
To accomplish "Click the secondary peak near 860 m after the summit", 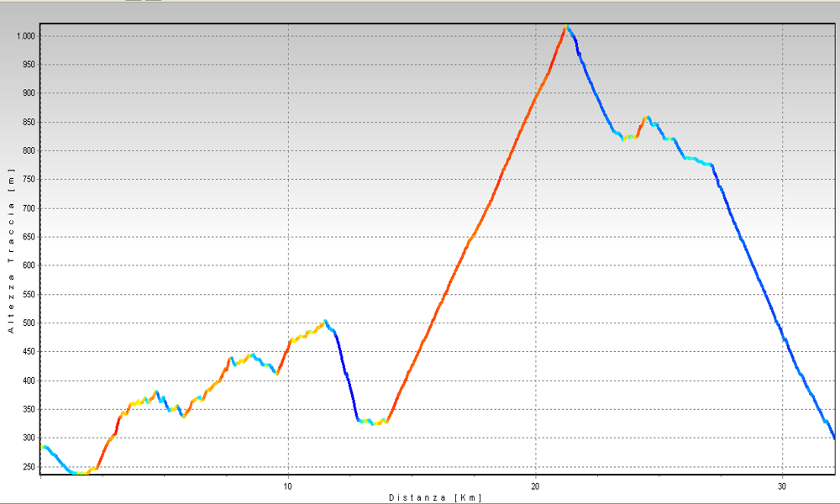I will [646, 118].
